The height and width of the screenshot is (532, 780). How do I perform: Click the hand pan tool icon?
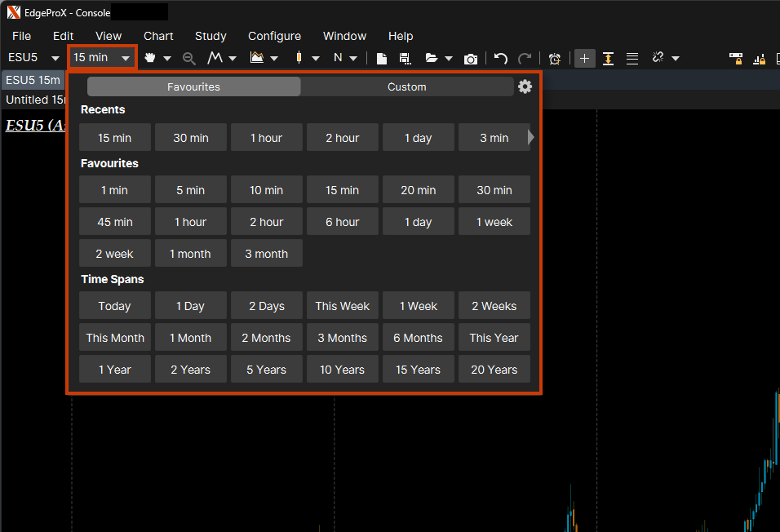[150, 58]
